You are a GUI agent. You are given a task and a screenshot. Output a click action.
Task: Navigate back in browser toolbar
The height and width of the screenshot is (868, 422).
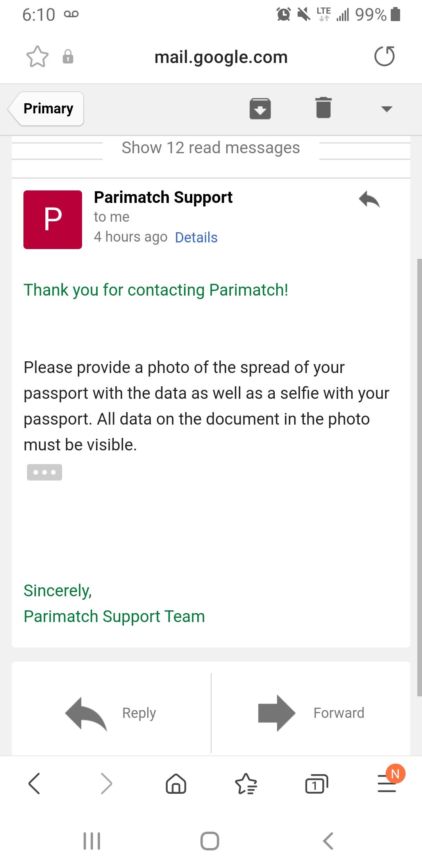[x=34, y=783]
